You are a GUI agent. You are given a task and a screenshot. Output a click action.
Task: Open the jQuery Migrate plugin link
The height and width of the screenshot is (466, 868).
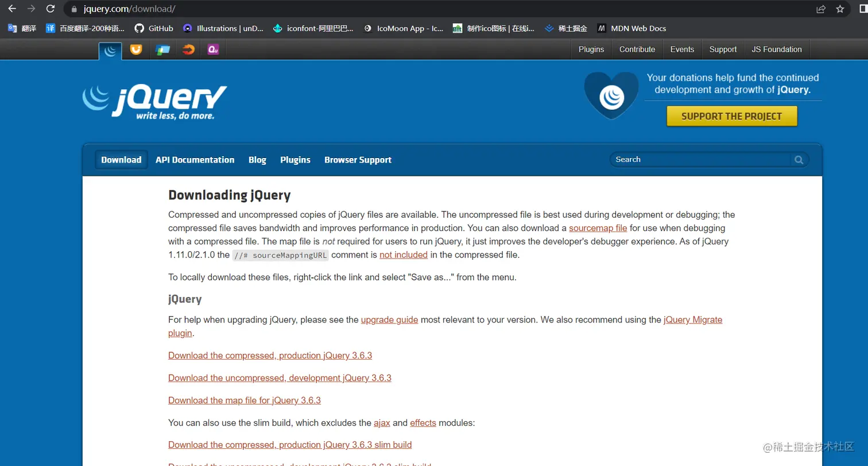[693, 319]
